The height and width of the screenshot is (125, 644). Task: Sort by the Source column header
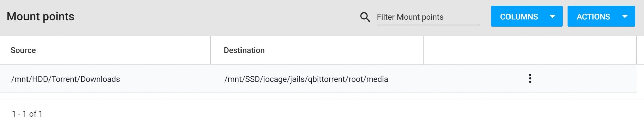click(23, 50)
